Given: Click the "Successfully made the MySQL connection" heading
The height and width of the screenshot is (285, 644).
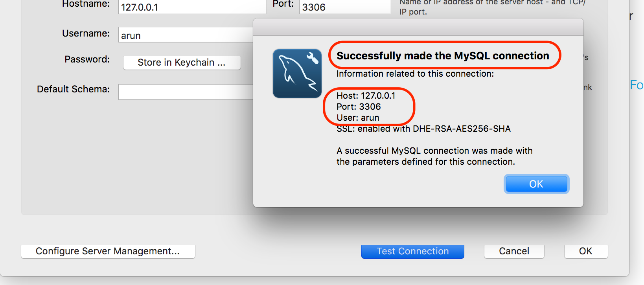Looking at the screenshot, I should [x=443, y=56].
